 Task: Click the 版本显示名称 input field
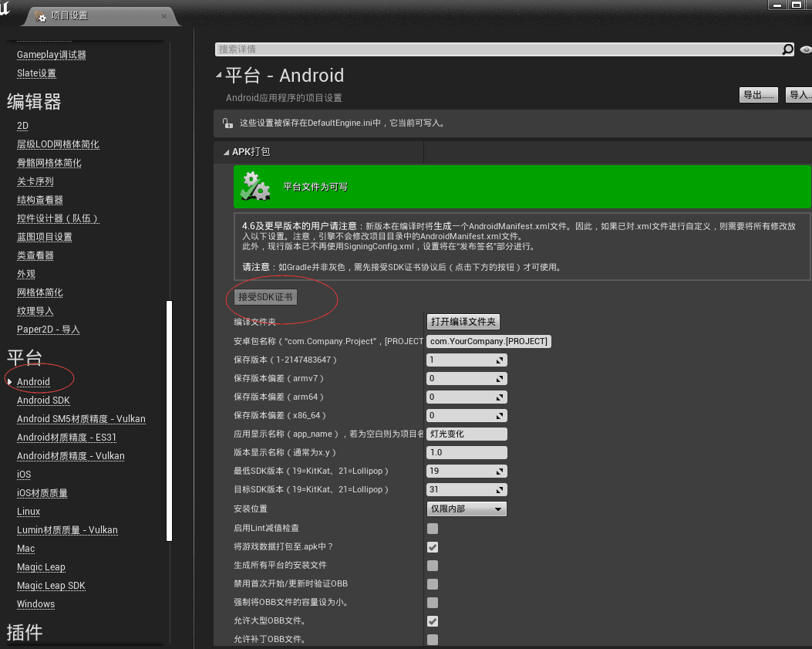467,453
